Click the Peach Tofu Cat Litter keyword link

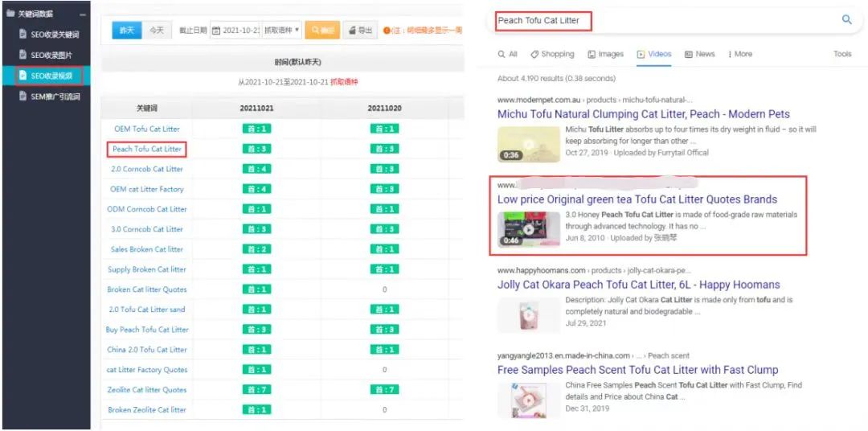[146, 149]
